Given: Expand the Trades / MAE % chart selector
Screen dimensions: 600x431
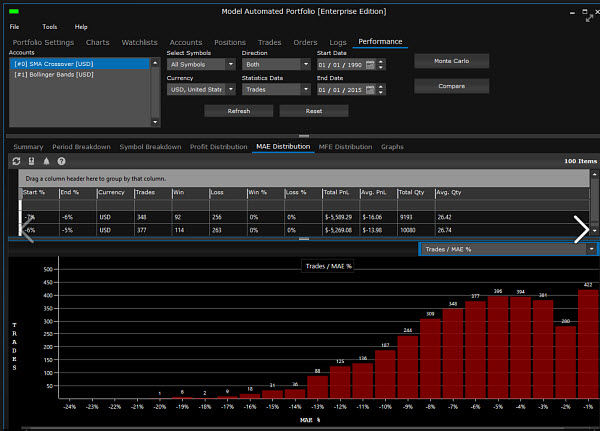Looking at the screenshot, I should [591, 248].
